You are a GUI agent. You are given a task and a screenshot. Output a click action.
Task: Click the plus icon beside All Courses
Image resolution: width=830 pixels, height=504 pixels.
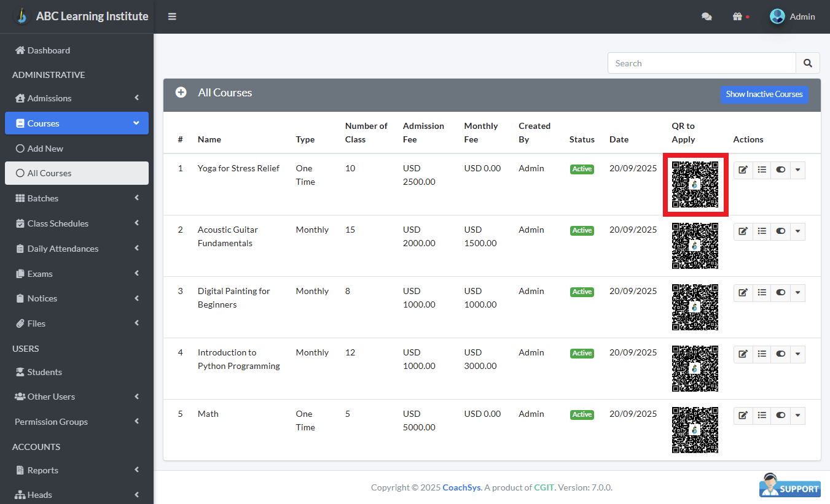[181, 93]
